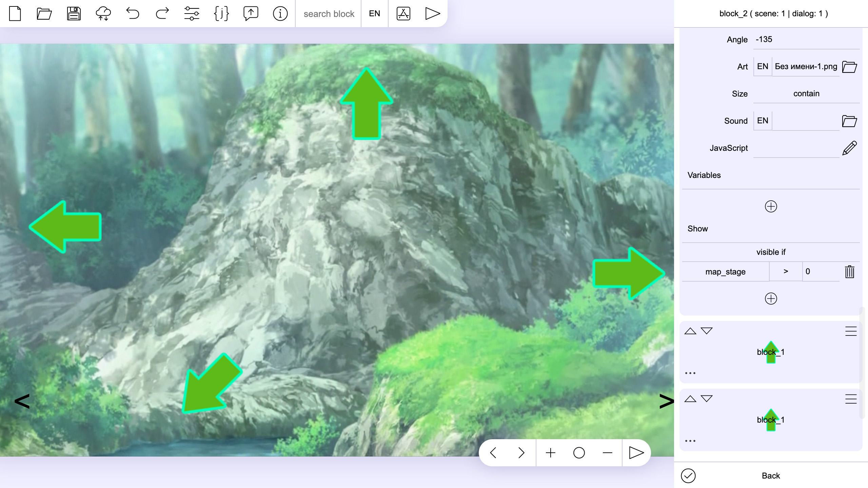Click the new file icon
Viewport: 868px width, 488px height.
click(15, 13)
